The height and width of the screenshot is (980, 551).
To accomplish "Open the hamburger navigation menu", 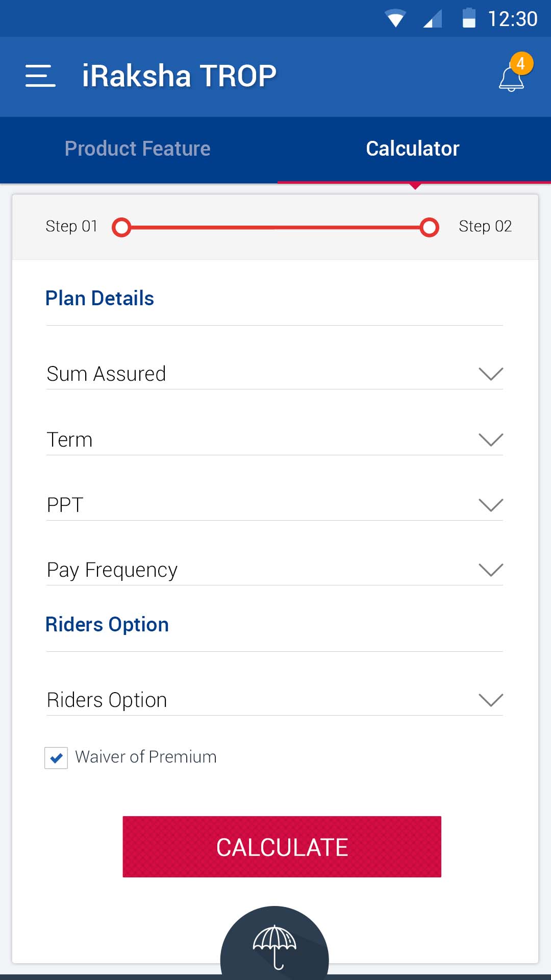I will point(40,76).
